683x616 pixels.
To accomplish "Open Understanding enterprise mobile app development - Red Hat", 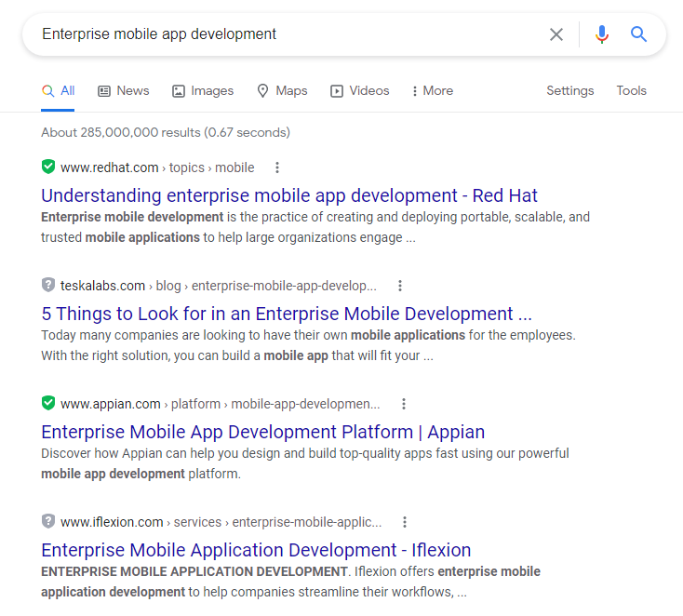I will coord(289,195).
